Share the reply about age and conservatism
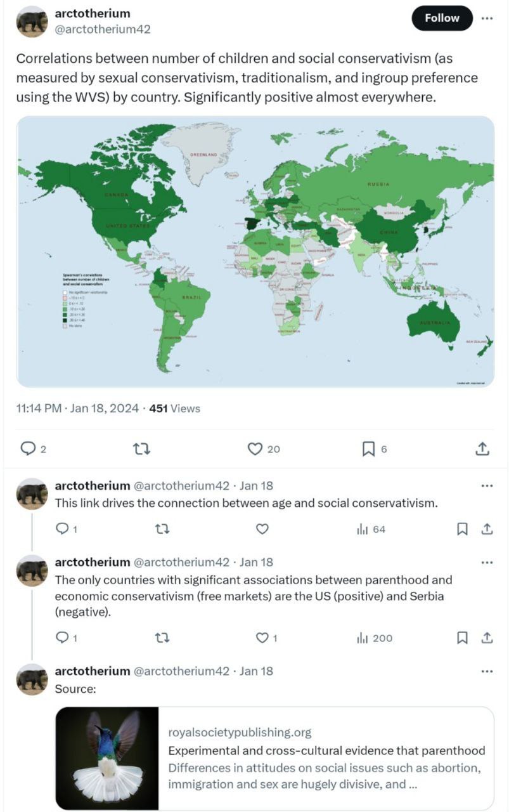The height and width of the screenshot is (812, 509). tap(487, 529)
